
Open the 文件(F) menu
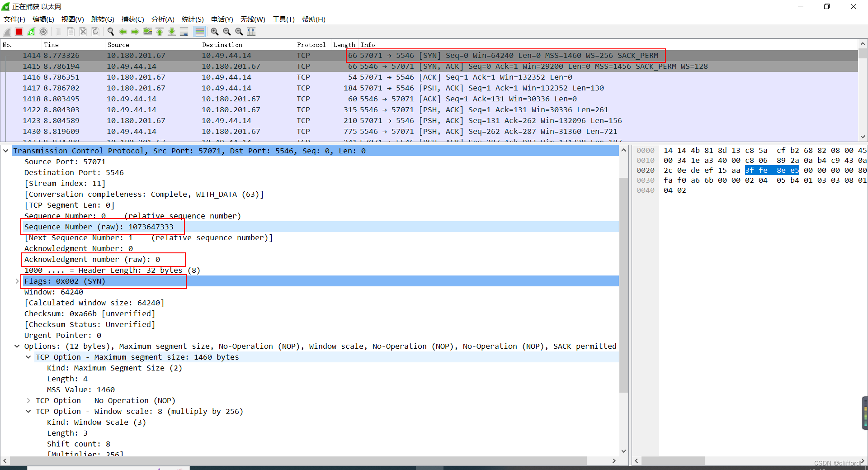[14, 19]
